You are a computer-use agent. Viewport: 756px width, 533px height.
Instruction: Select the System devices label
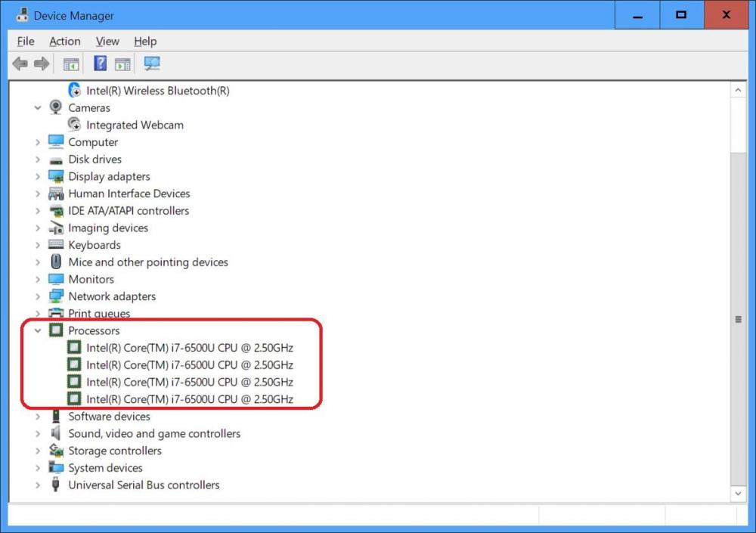click(105, 468)
